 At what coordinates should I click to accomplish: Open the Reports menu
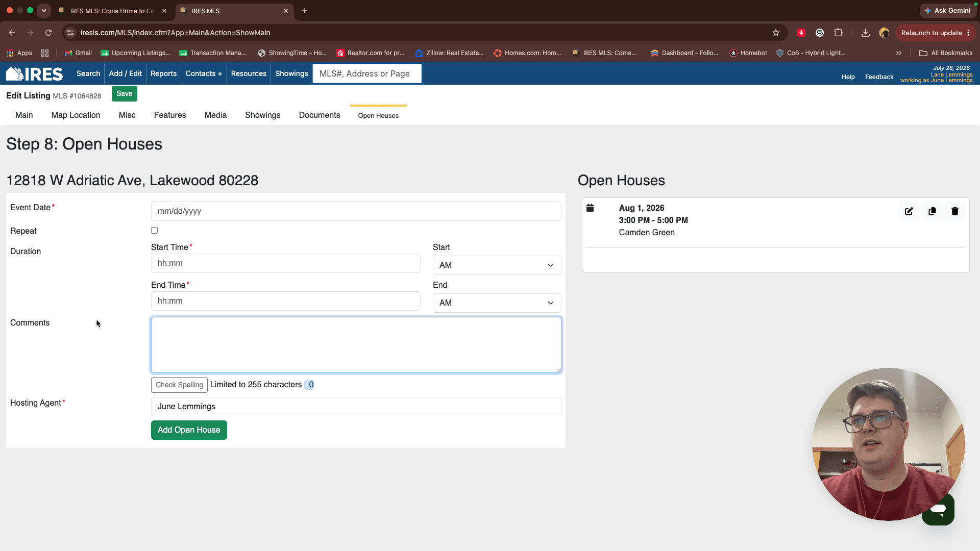(163, 73)
